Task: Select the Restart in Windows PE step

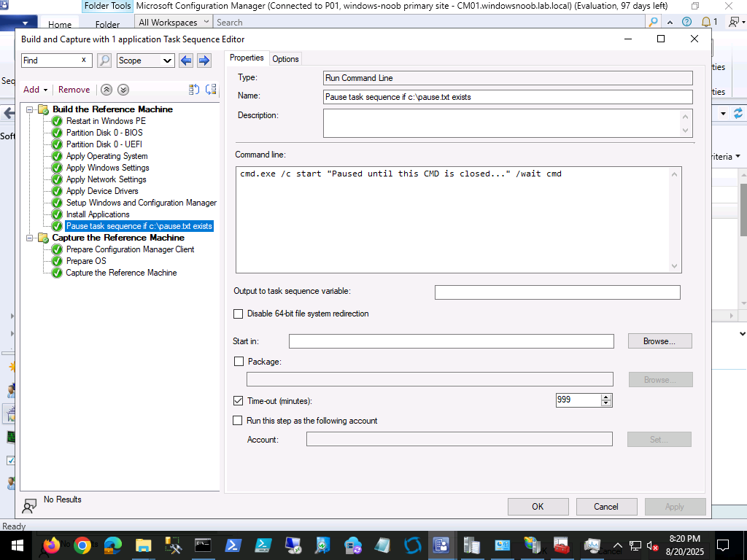Action: [106, 121]
